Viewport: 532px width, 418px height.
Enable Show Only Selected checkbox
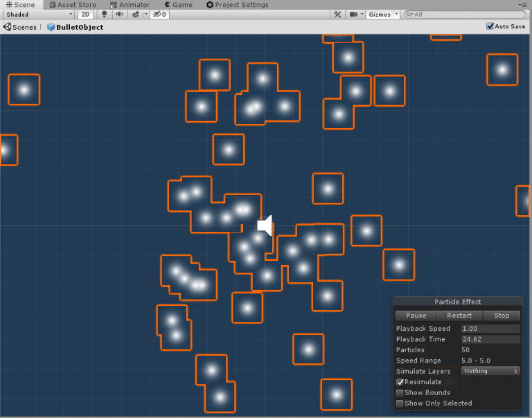pos(400,403)
